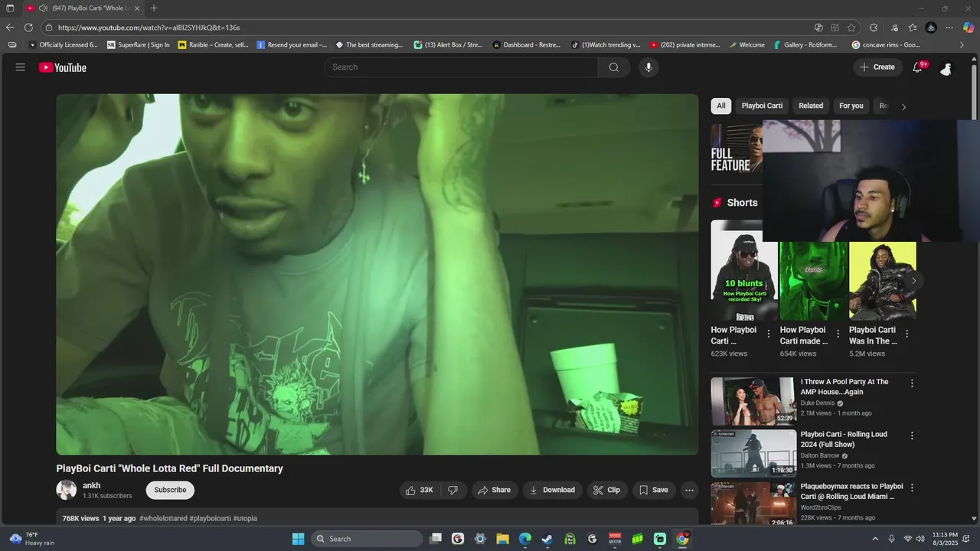
Task: Subscribe to the ankh channel
Action: pyautogui.click(x=170, y=490)
